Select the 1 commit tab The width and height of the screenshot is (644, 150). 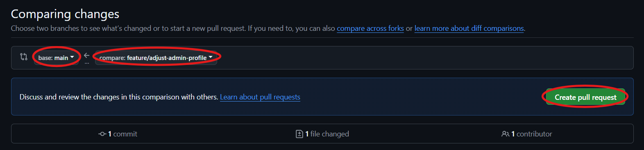click(x=118, y=134)
